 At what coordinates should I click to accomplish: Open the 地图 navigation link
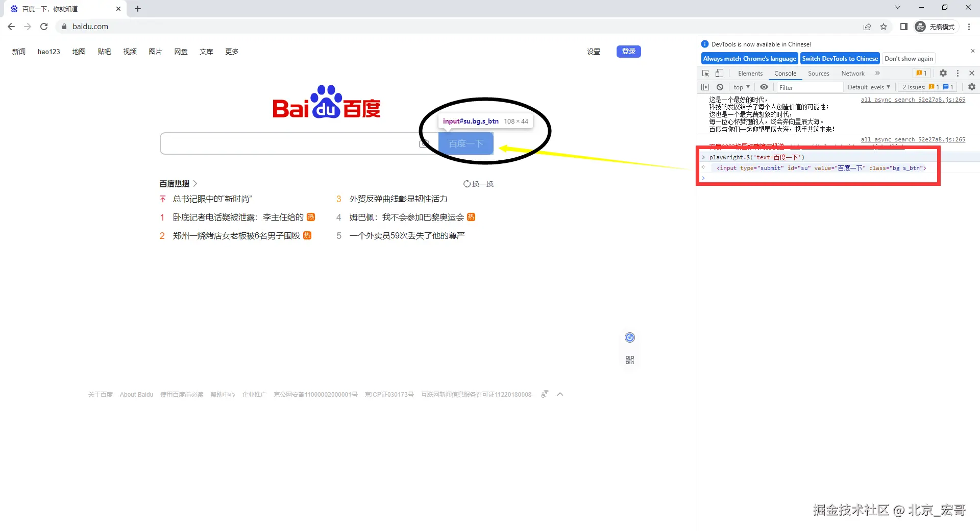tap(79, 52)
